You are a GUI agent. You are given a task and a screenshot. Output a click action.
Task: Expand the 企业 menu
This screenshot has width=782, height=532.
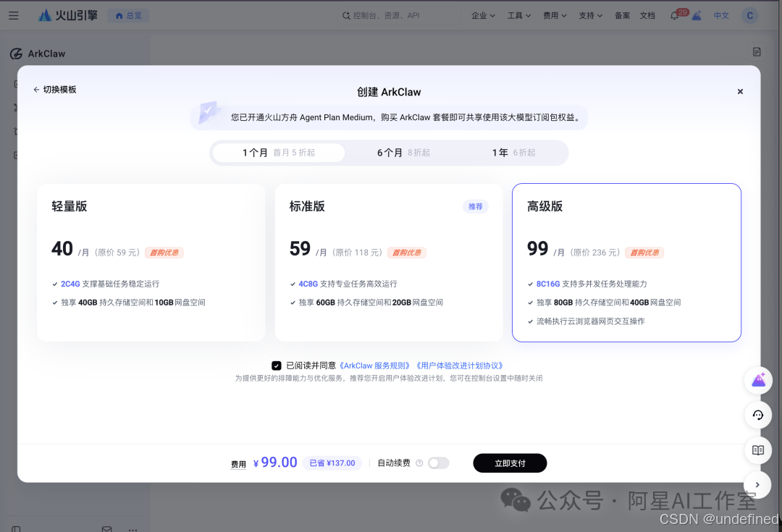tap(483, 15)
